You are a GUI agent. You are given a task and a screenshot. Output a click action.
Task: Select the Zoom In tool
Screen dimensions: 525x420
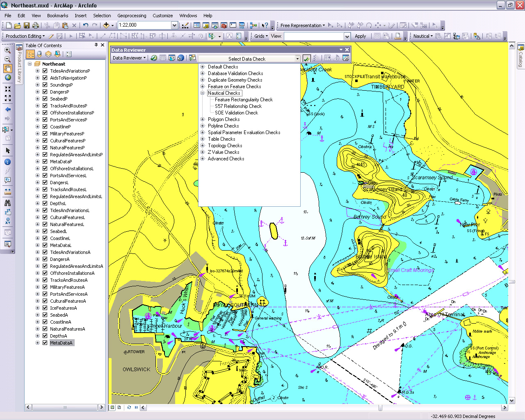coord(7,50)
